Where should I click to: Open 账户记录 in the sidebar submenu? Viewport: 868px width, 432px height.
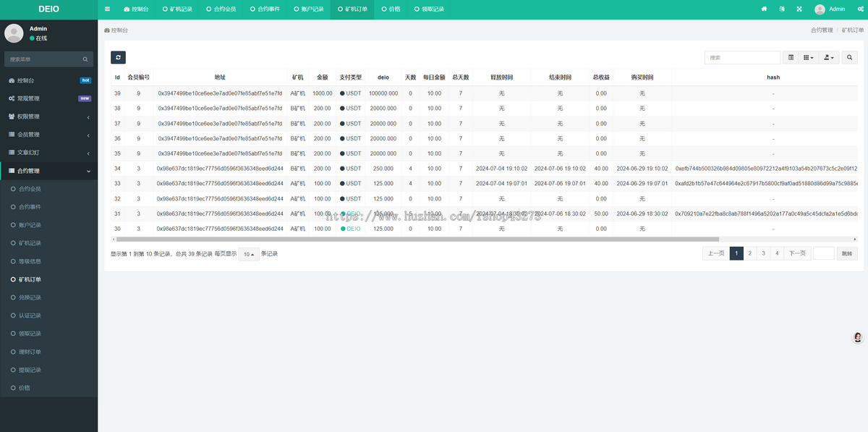pos(48,225)
